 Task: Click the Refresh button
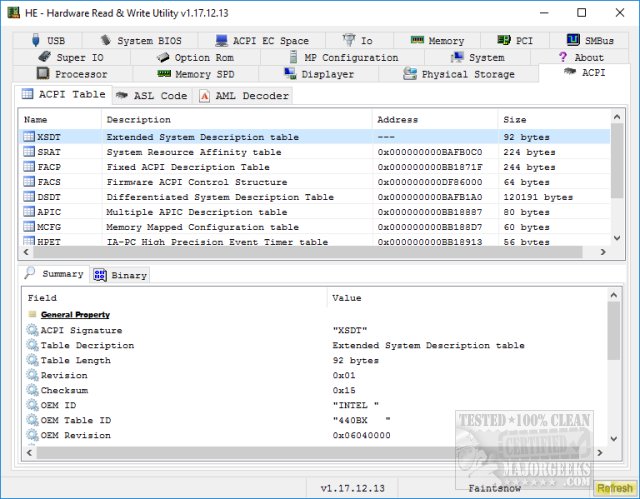614,488
